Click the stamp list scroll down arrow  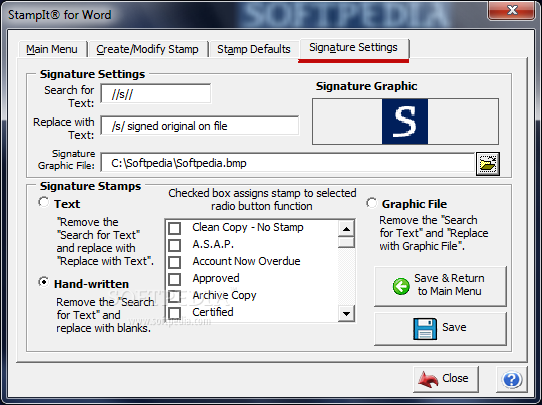[346, 314]
